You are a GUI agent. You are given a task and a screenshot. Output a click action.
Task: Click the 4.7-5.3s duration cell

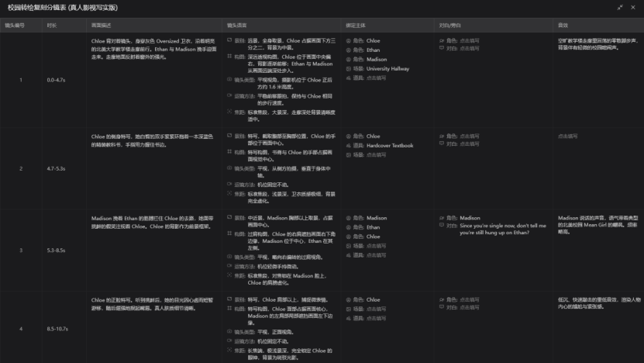(x=56, y=168)
